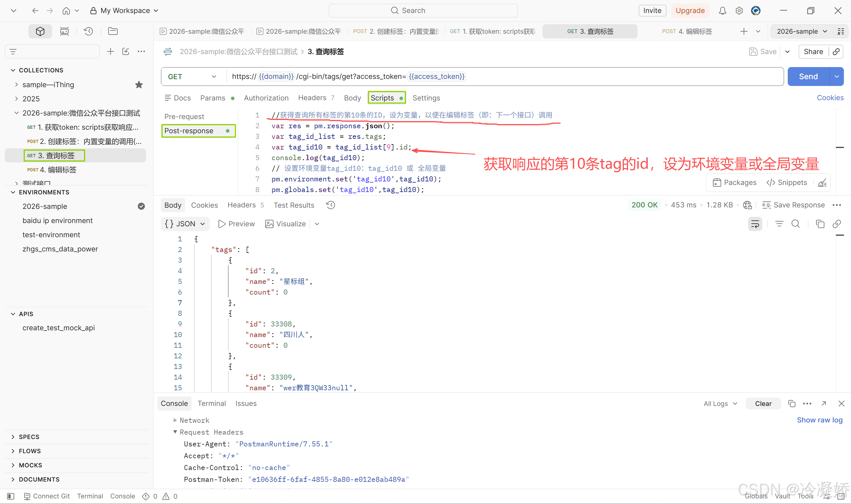Expand the sample—iThing collection
This screenshot has width=851, height=504.
[x=16, y=84]
